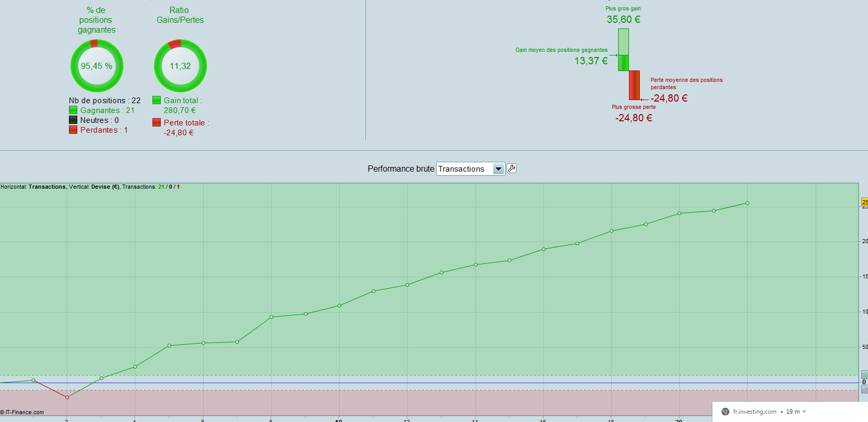The width and height of the screenshot is (868, 422).
Task: Open chart settings with the wrench icon
Action: [x=511, y=168]
